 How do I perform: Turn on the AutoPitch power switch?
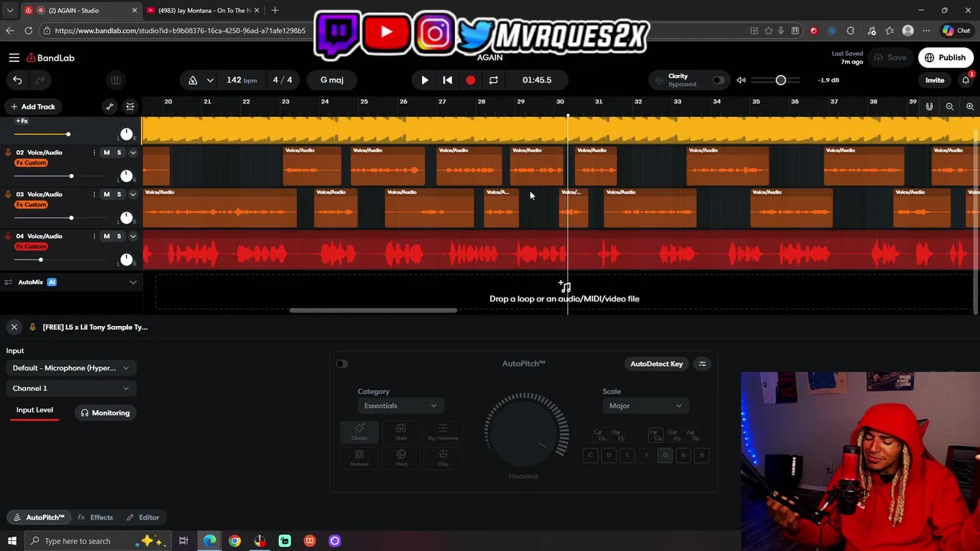(341, 364)
